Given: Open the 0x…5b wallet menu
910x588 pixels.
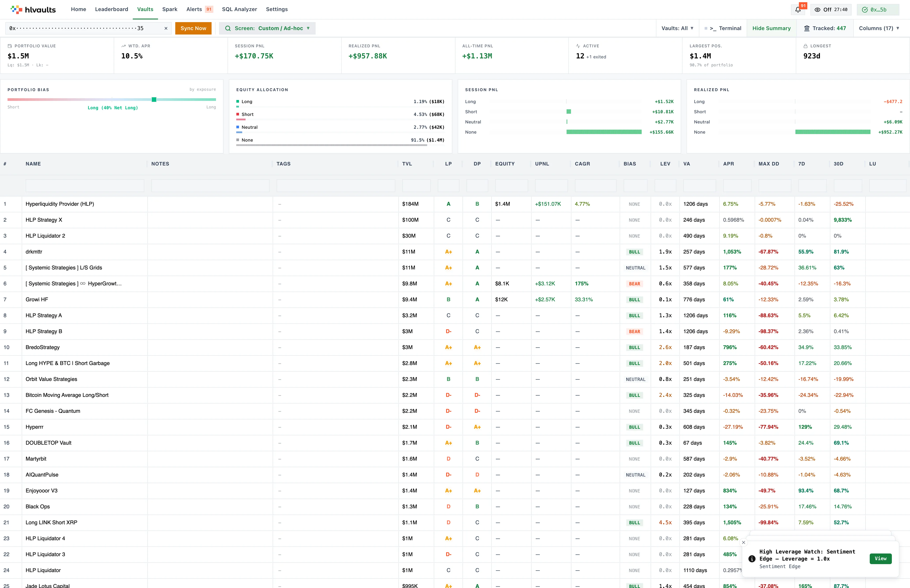Looking at the screenshot, I should click(878, 10).
